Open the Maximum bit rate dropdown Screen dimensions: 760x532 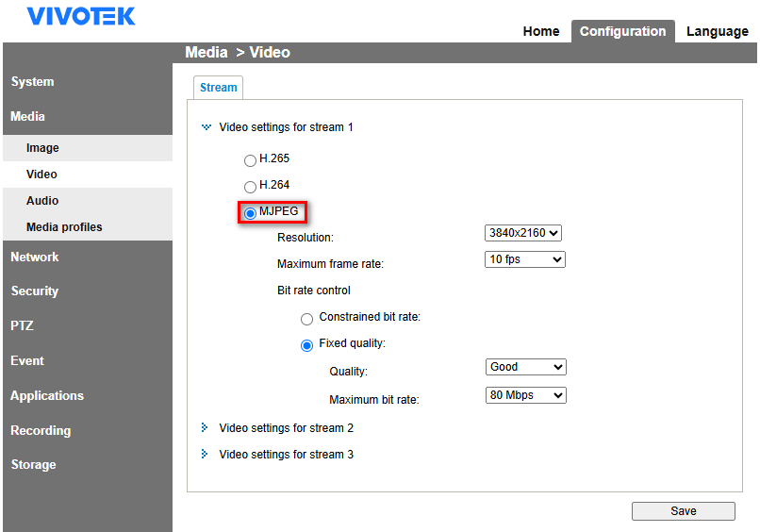coord(526,395)
